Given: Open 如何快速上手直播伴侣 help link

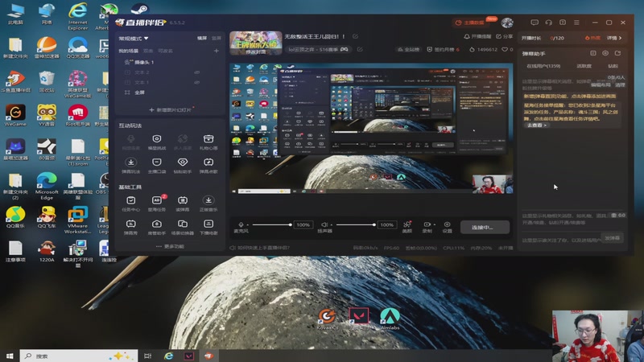Looking at the screenshot, I should [x=259, y=248].
